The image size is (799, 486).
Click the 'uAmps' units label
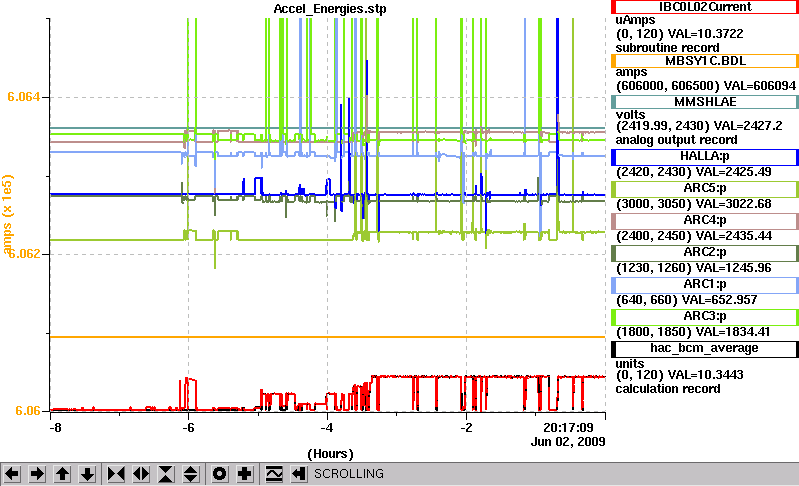(635, 20)
